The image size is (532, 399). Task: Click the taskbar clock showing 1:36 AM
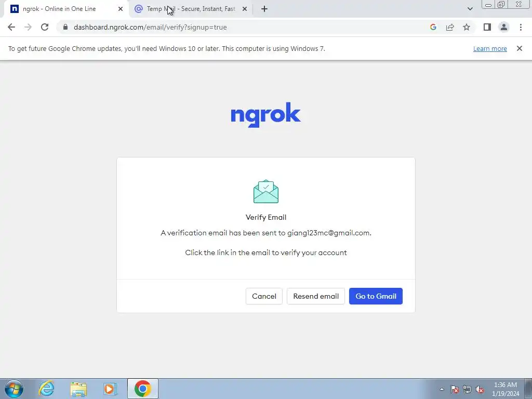[506, 389]
